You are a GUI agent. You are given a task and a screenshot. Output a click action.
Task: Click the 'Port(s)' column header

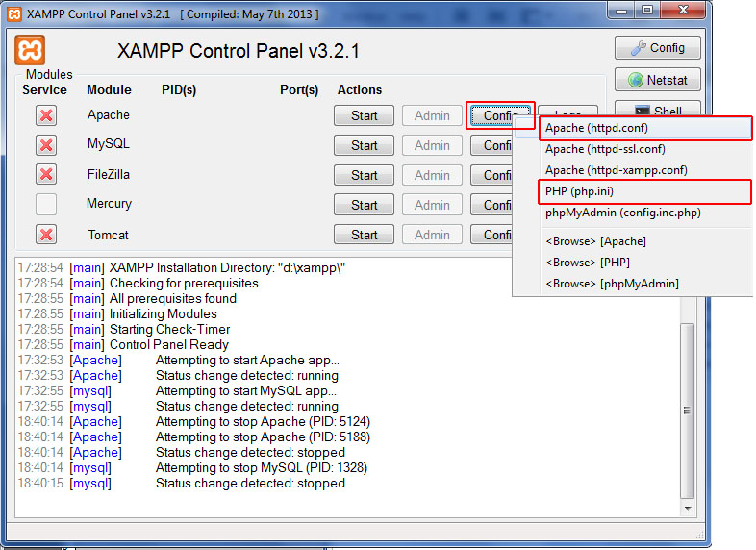click(299, 90)
